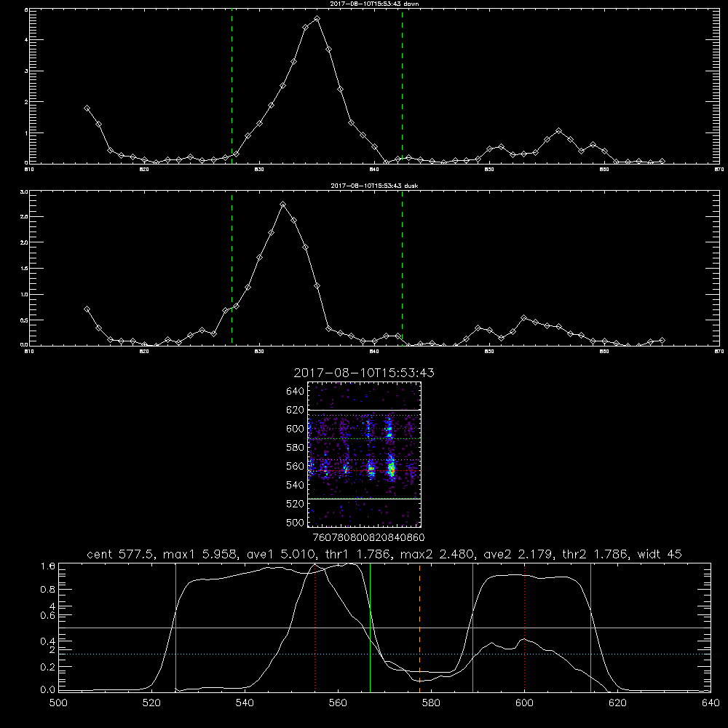Click the '0.2' label on bottom plot y-axis
Screen dimensions: 728x728
(x=49, y=667)
